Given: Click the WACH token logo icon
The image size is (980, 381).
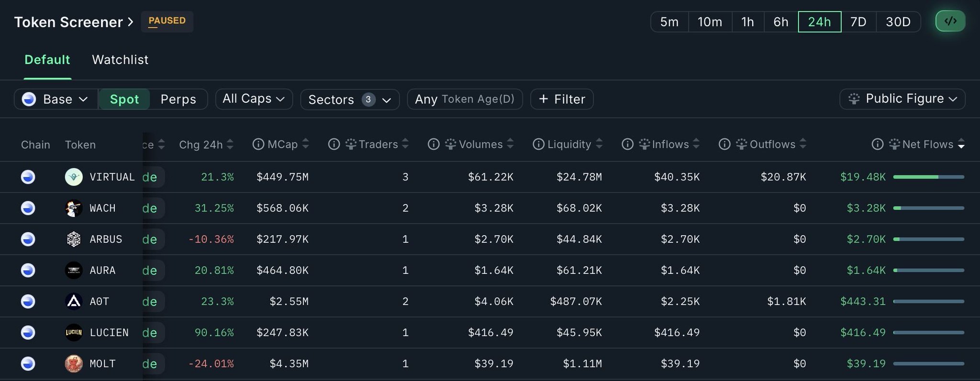Looking at the screenshot, I should tap(74, 208).
